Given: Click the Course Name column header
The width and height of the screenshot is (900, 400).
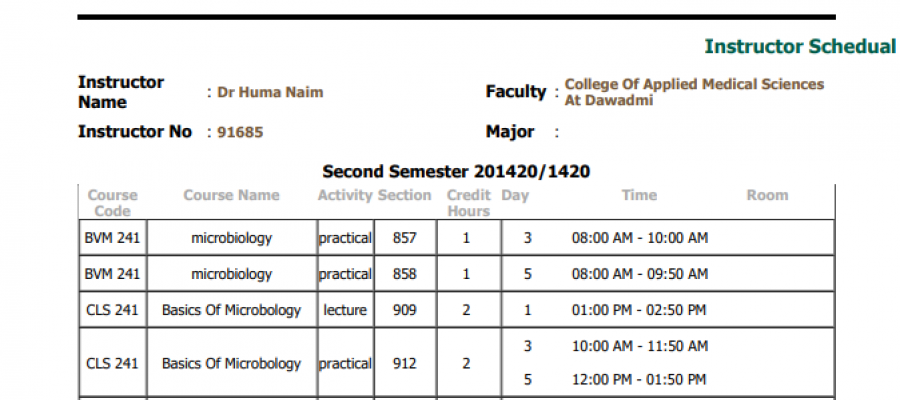Looking at the screenshot, I should point(231,196).
